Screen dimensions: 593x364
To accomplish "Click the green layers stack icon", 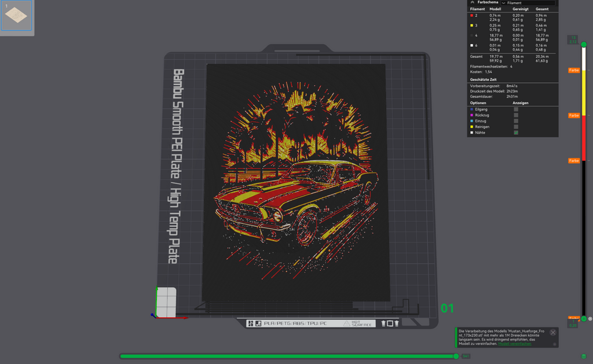I will (584, 356).
